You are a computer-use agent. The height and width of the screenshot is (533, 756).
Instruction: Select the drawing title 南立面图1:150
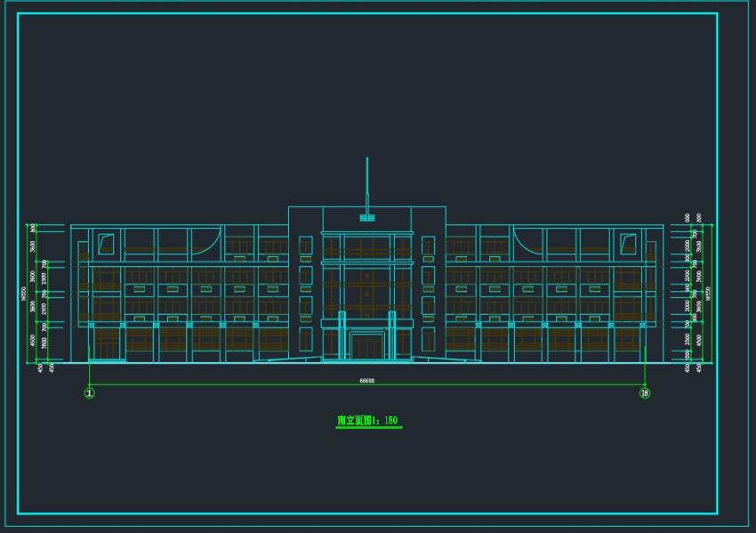(367, 420)
